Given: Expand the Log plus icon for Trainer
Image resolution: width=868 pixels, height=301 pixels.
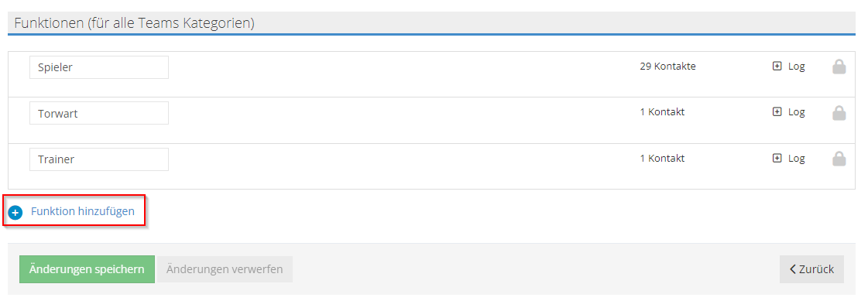Looking at the screenshot, I should (x=777, y=159).
